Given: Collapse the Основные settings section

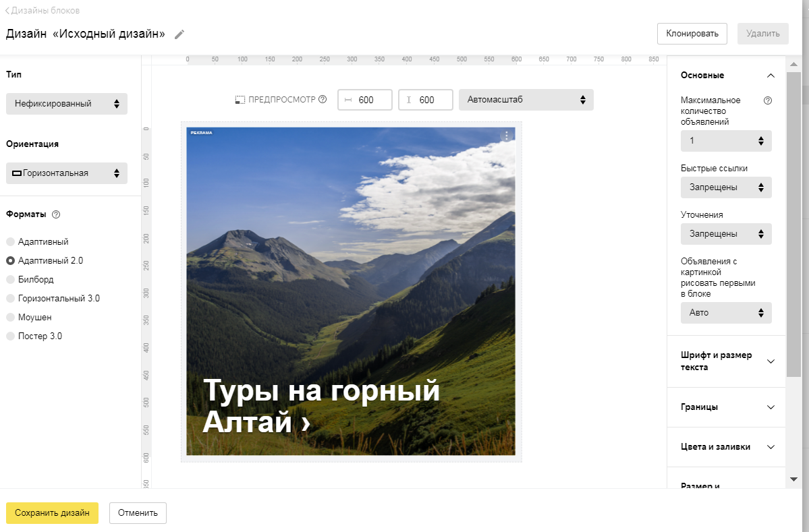Looking at the screenshot, I should click(771, 76).
